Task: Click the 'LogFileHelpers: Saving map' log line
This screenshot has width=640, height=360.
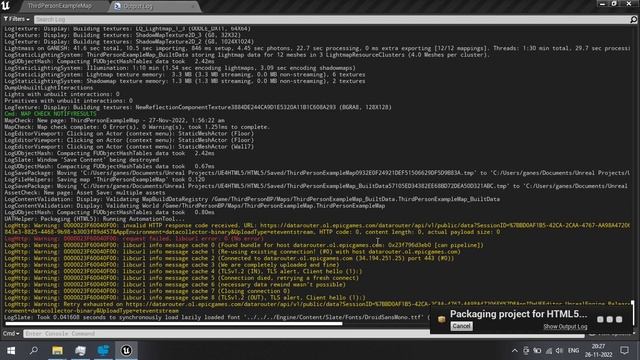Action: pyautogui.click(x=104, y=180)
